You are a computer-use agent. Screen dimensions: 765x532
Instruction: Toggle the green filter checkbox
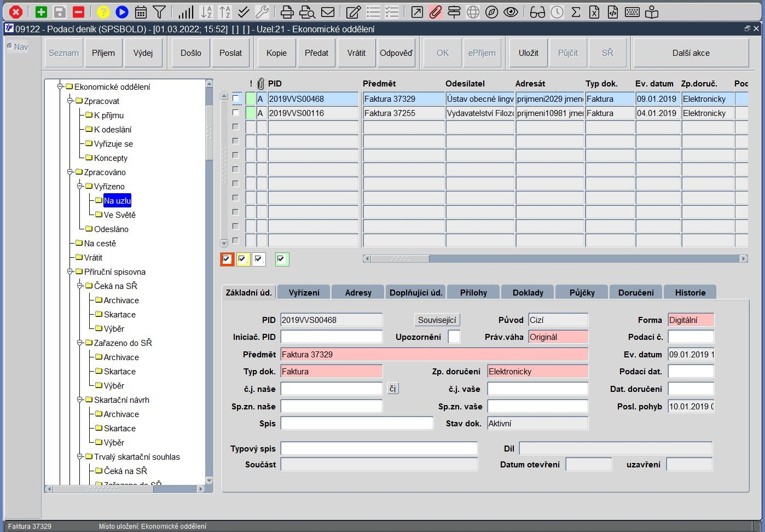click(281, 259)
